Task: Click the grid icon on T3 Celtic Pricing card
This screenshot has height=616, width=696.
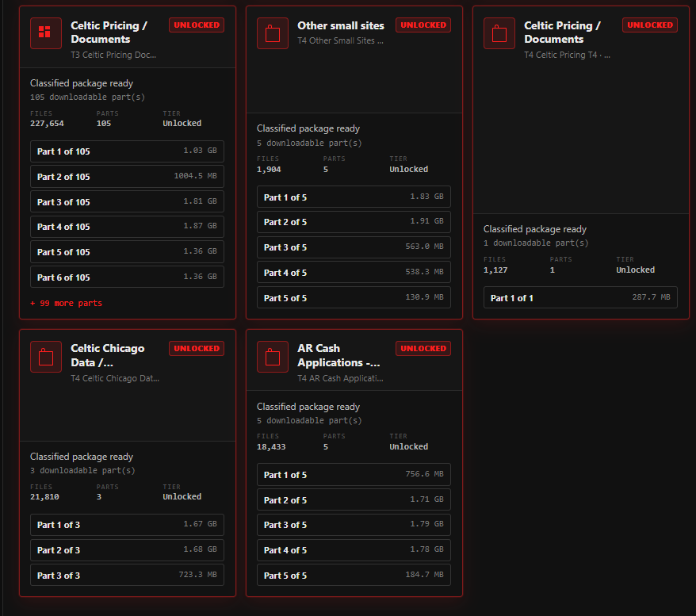Action: pyautogui.click(x=46, y=33)
